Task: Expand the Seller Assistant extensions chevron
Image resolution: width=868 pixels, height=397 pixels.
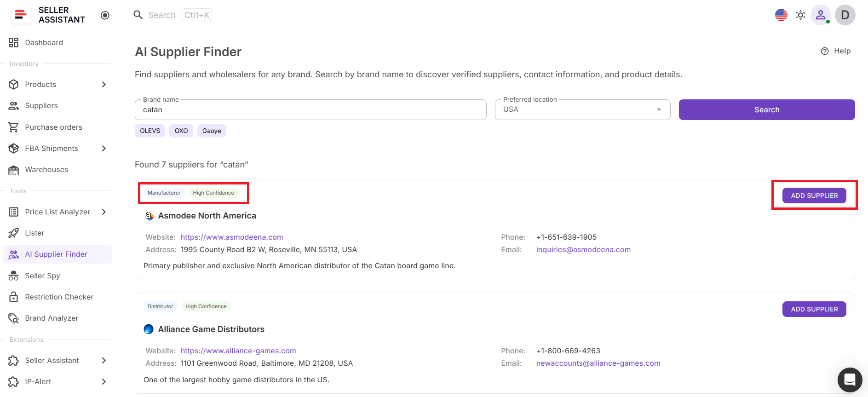Action: coord(103,361)
